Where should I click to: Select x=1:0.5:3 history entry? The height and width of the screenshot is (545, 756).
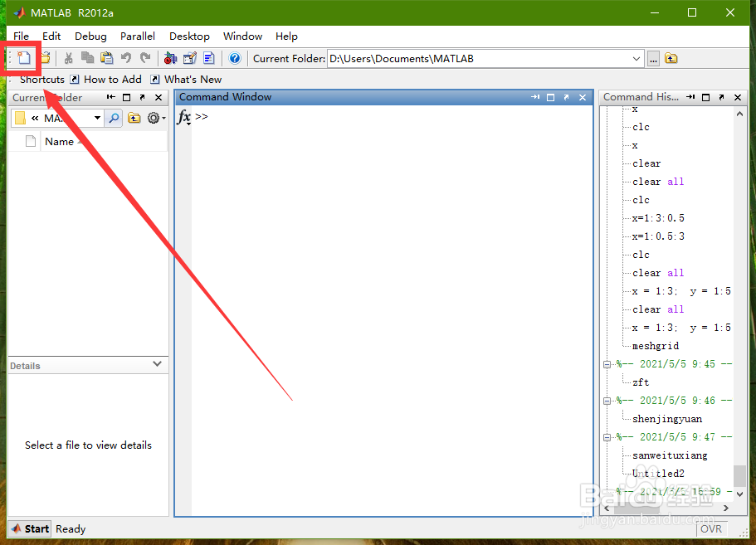pyautogui.click(x=658, y=236)
